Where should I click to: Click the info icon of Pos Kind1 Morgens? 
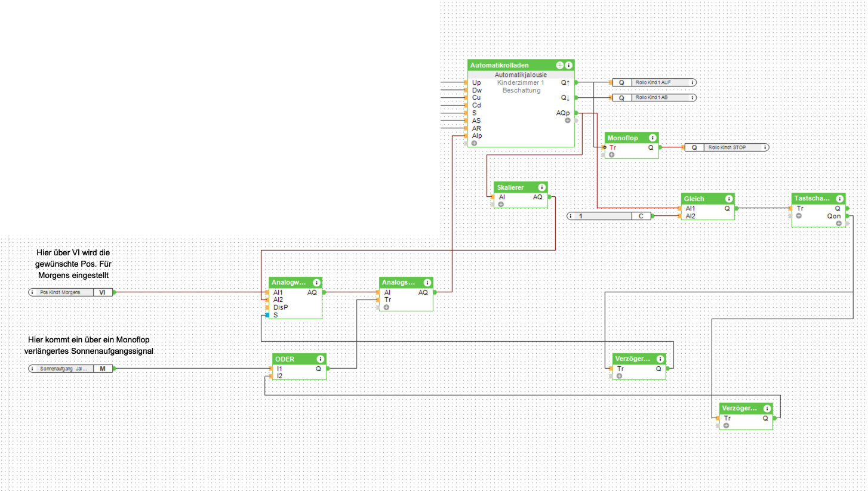coord(32,292)
